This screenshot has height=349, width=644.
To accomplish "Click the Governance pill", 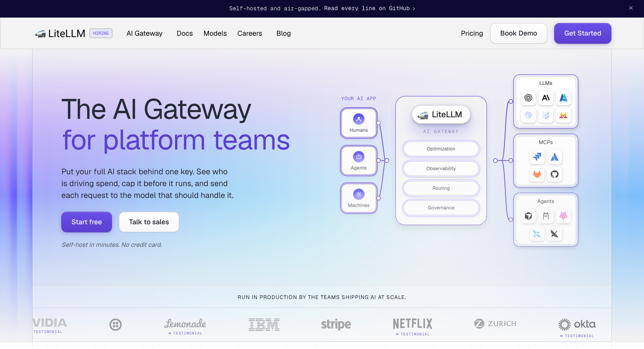I will 441,208.
